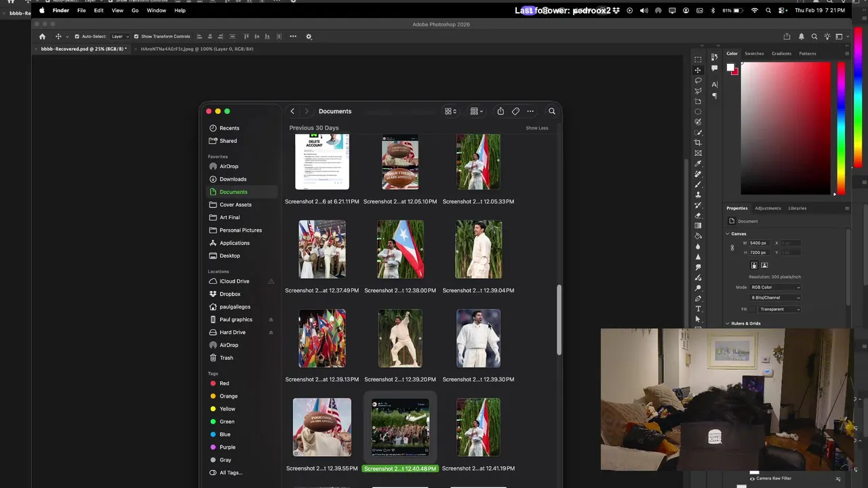This screenshot has width=868, height=488.
Task: Open the File menu in menu bar
Action: 81,11
